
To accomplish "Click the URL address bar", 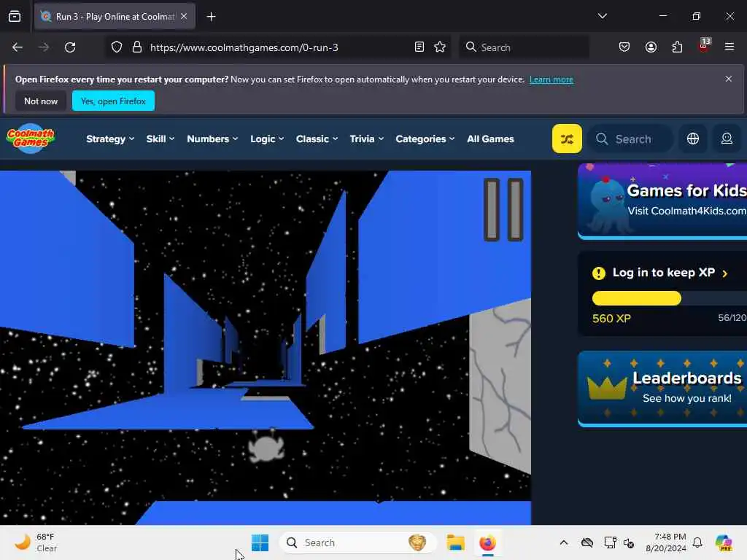I will [x=276, y=47].
